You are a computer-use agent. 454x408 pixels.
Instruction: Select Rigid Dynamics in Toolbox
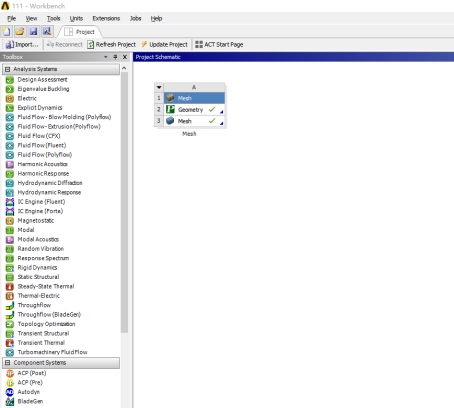(x=37, y=268)
